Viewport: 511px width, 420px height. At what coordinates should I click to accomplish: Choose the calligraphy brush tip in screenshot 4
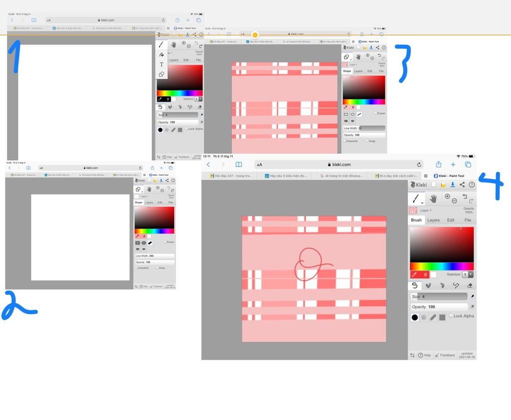[x=433, y=317]
